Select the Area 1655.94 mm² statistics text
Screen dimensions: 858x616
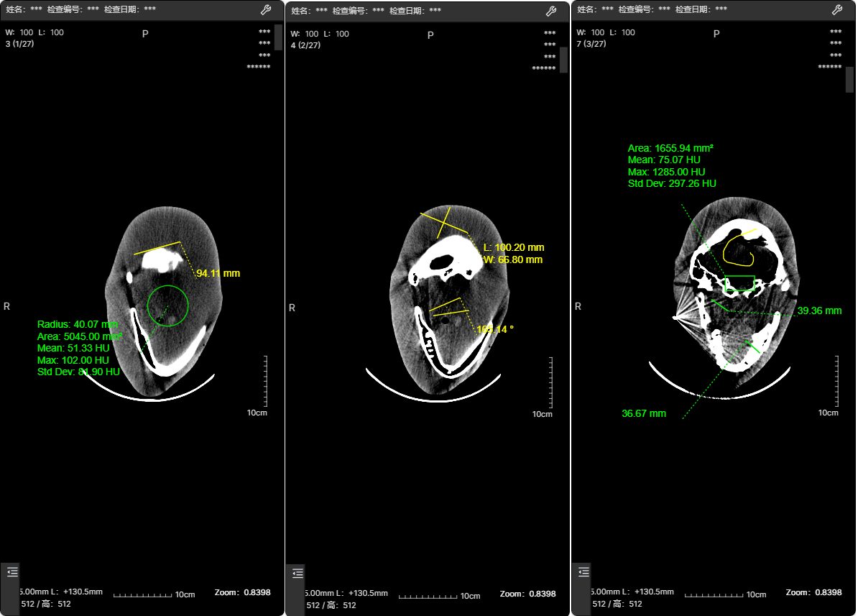[x=670, y=148]
